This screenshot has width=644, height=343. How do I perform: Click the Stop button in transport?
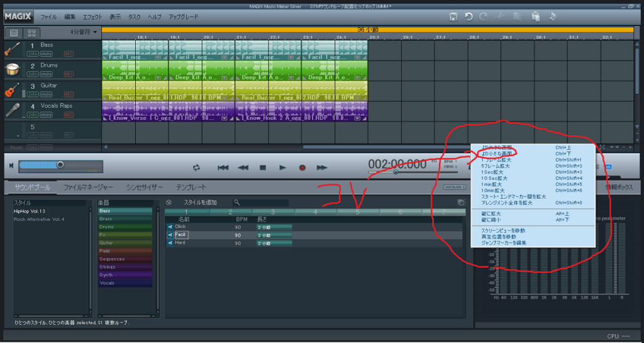[x=263, y=167]
